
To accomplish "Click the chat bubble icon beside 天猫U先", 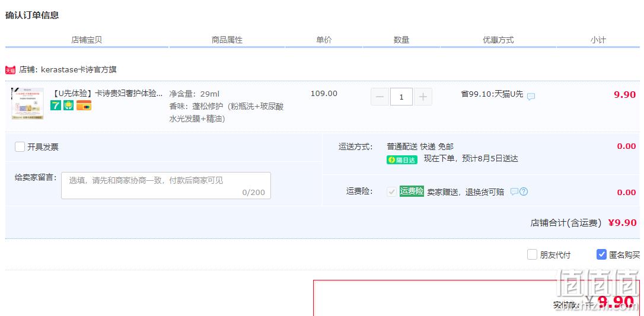I will (x=531, y=97).
